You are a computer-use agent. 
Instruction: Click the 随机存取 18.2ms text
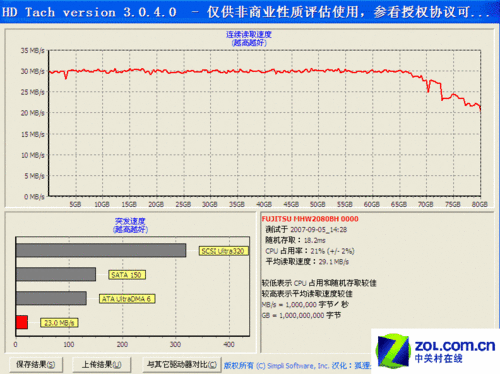tap(295, 240)
